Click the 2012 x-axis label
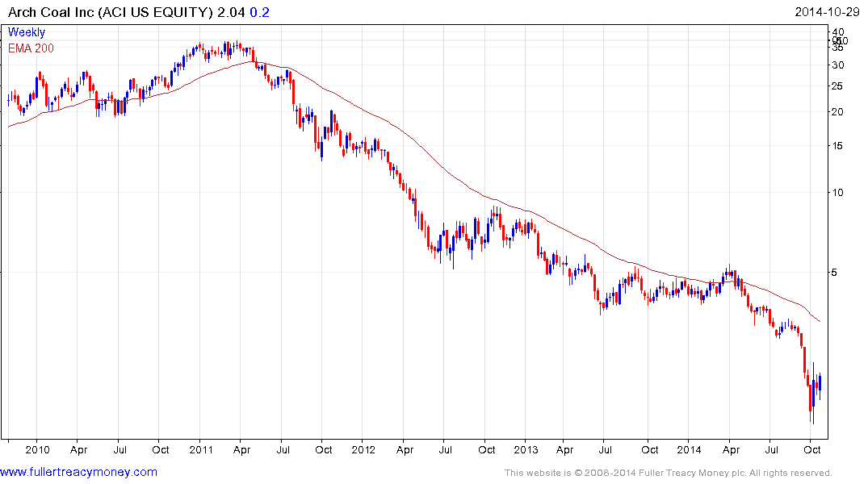 click(x=363, y=450)
